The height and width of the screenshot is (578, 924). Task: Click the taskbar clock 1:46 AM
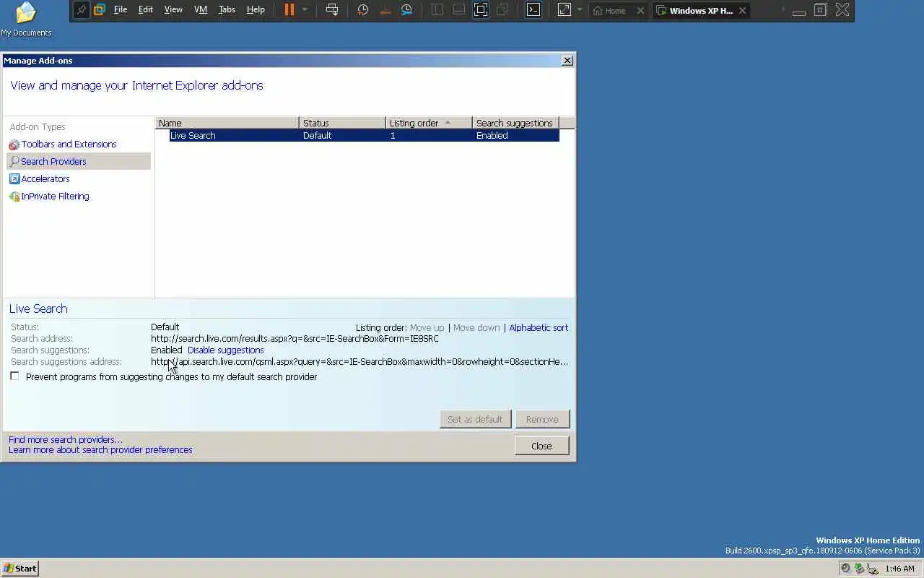point(899,569)
